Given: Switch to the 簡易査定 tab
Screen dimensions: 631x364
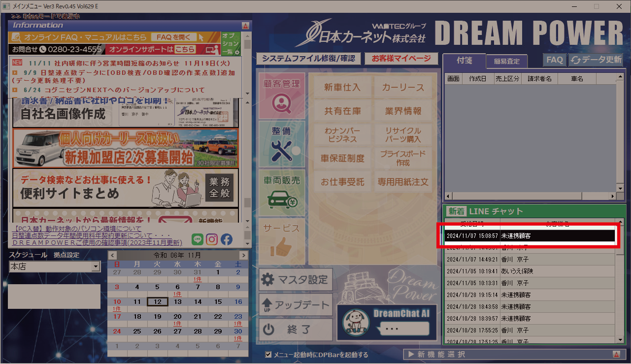Looking at the screenshot, I should [x=507, y=62].
